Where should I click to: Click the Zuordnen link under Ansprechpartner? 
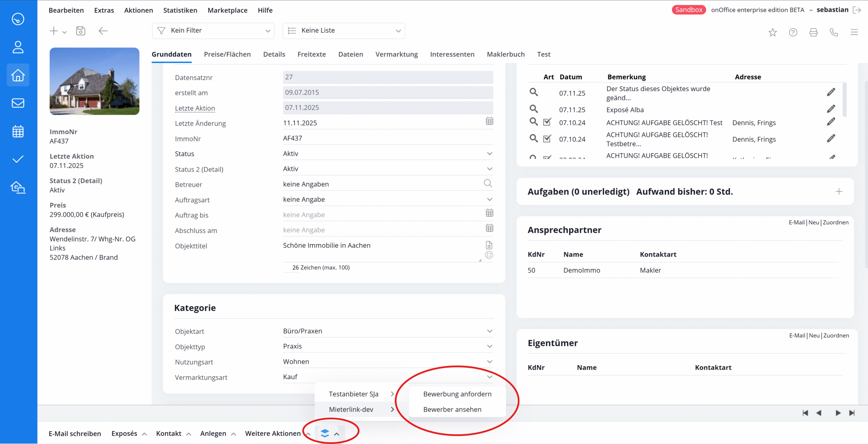835,222
